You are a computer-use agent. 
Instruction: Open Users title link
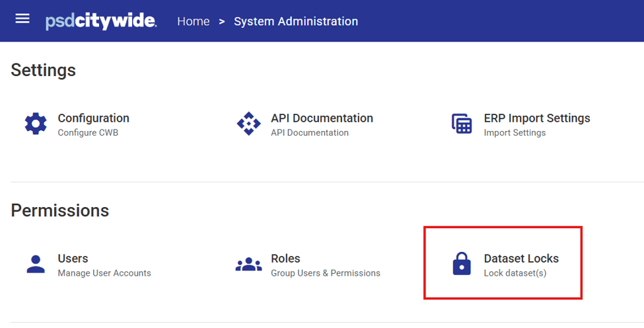(x=73, y=259)
